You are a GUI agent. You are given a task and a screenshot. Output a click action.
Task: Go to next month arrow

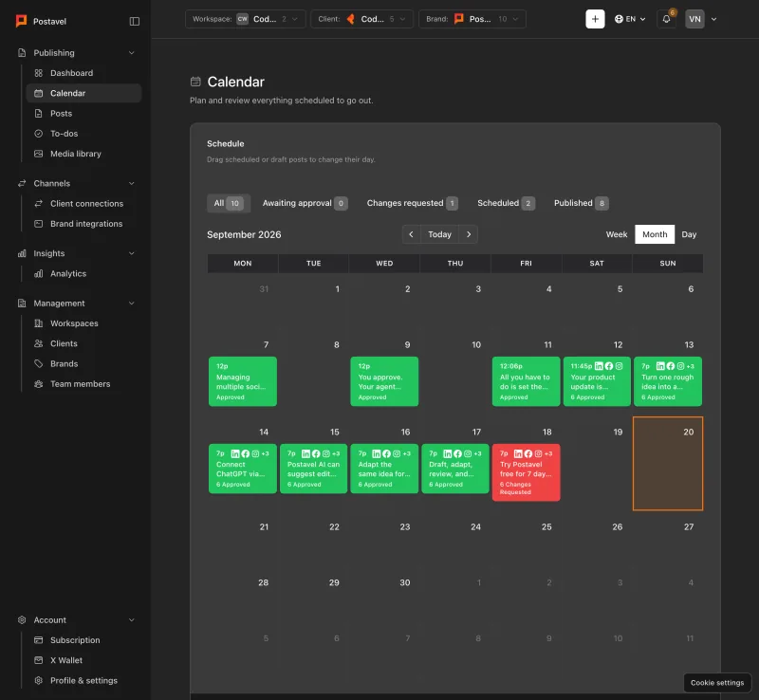[468, 234]
